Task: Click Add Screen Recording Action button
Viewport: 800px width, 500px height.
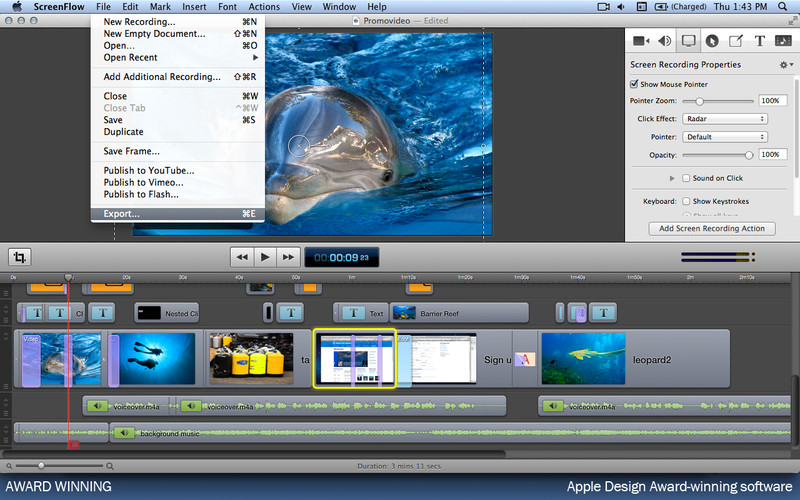Action: pos(711,228)
